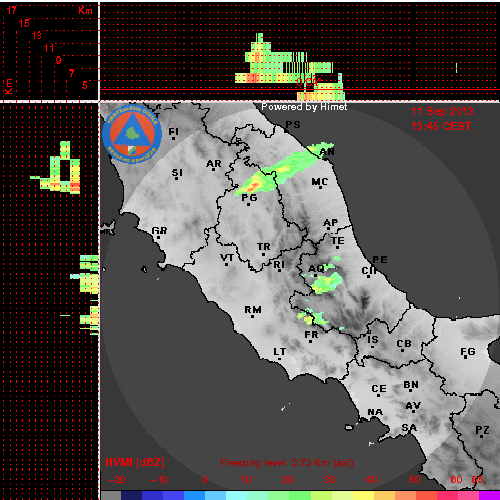The image size is (500, 500).
Task: Click the FR city label
Action: click(311, 334)
